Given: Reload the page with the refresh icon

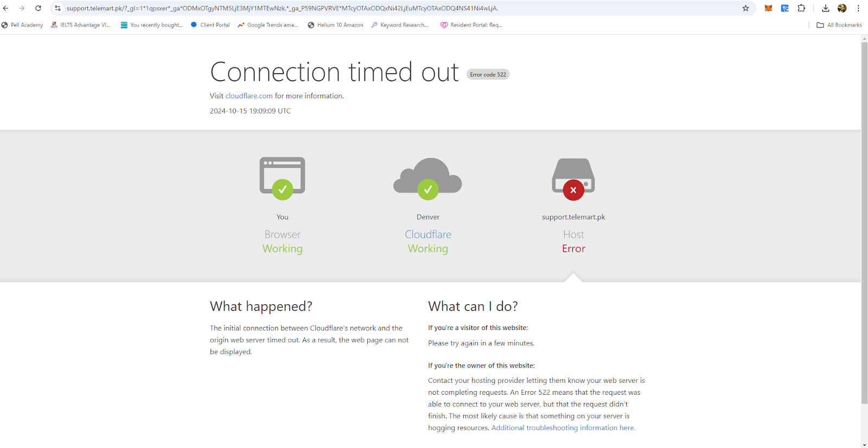Looking at the screenshot, I should click(x=38, y=8).
